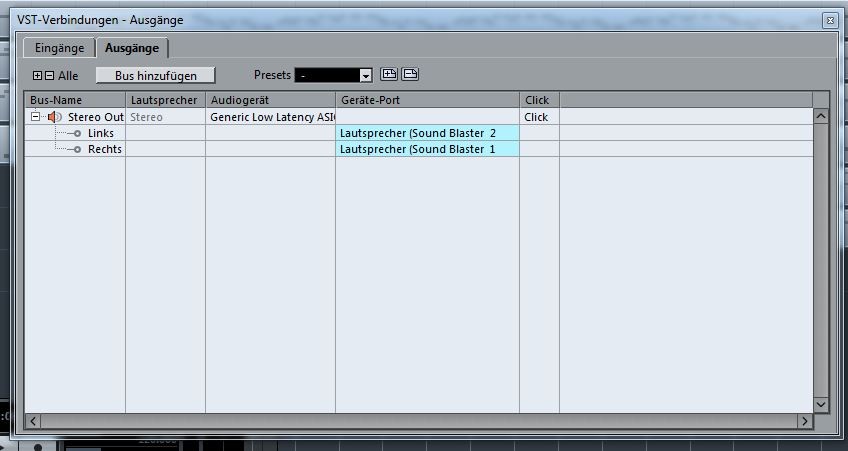
Task: Click the remove preset icon
Action: (x=410, y=75)
